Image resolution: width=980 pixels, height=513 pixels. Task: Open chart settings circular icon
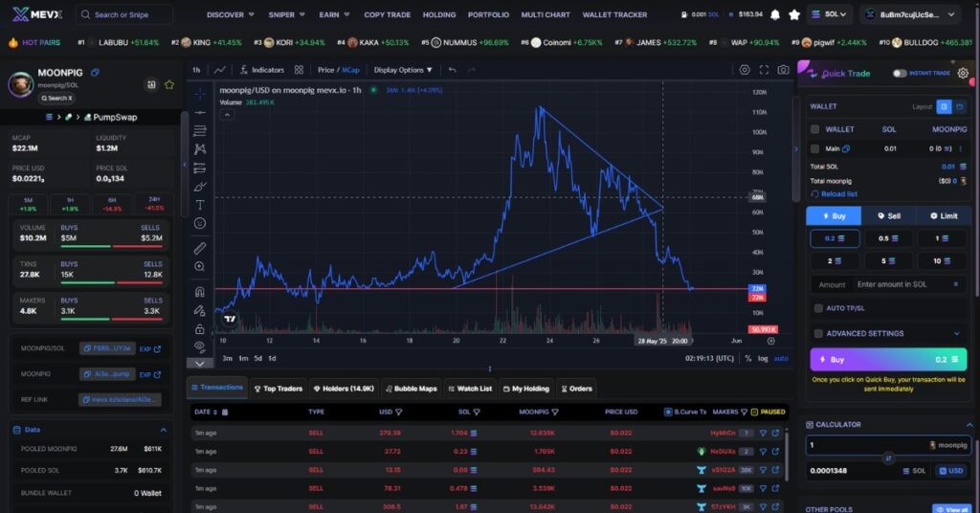(745, 70)
